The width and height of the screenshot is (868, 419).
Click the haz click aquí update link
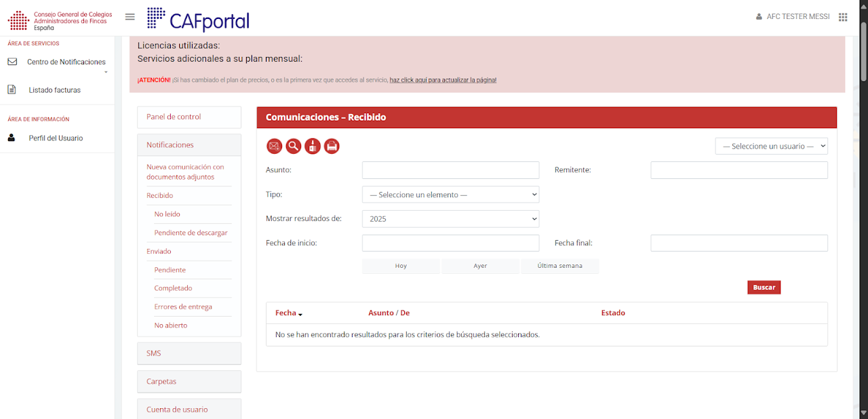tap(443, 80)
